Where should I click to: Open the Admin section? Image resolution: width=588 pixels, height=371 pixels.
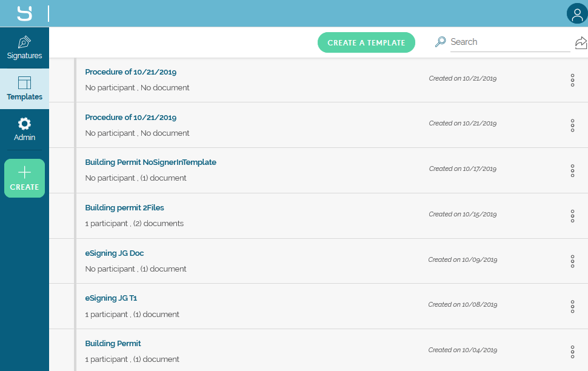click(x=24, y=129)
